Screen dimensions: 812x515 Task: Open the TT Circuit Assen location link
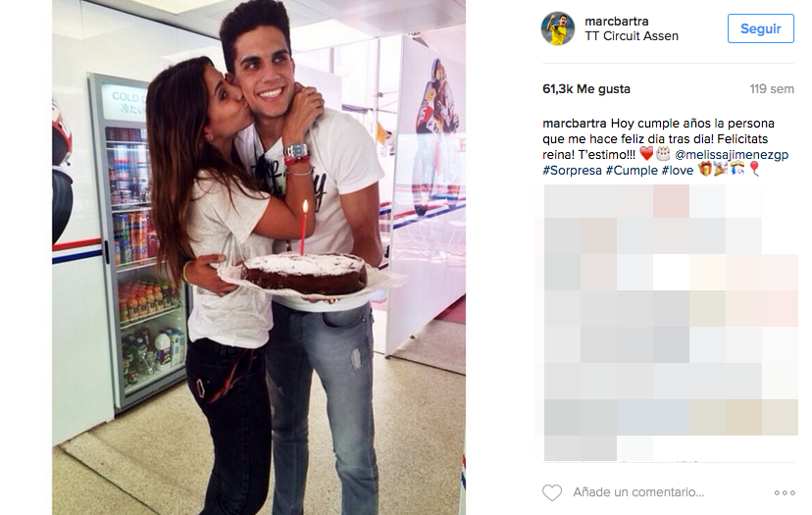632,35
